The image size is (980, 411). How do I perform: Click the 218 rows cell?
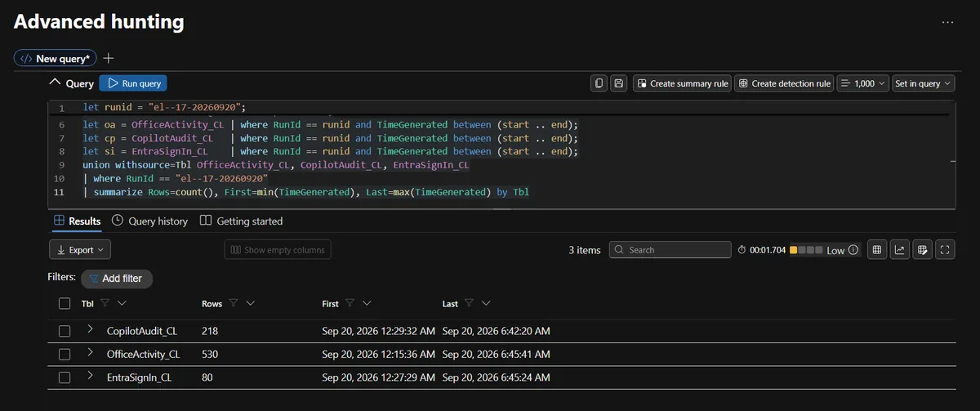210,331
